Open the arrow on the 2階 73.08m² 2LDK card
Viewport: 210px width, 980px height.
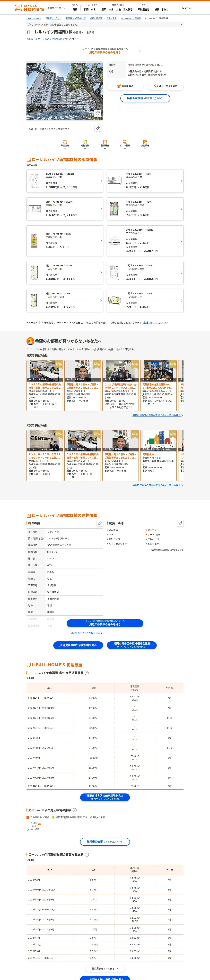[101, 273]
